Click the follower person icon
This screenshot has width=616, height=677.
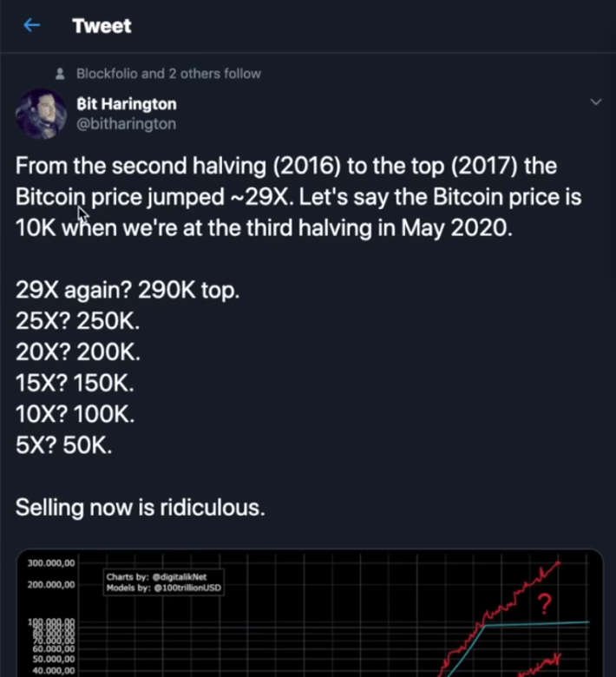(x=60, y=74)
